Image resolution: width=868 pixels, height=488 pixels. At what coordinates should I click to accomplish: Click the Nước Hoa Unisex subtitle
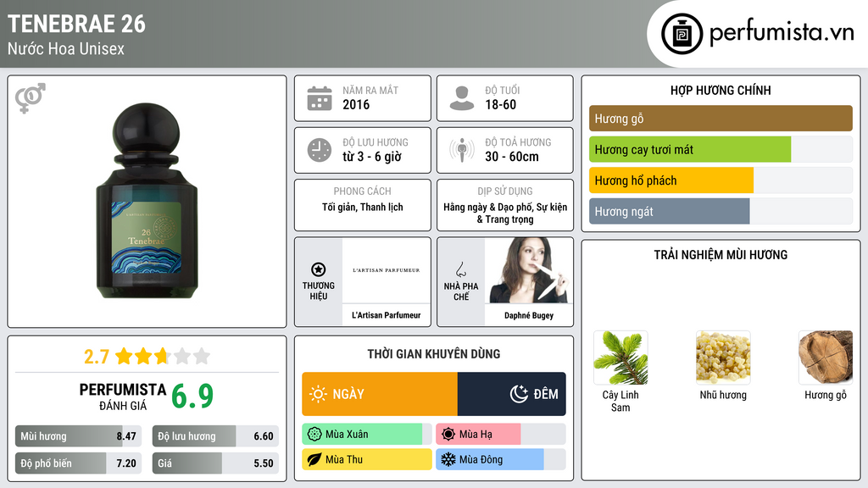coord(66,48)
